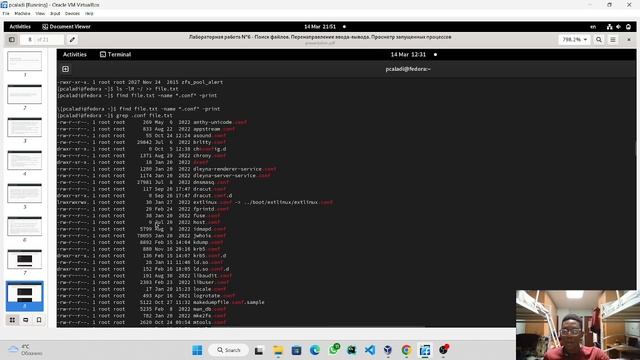Open WhatsApp from the taskbar

(333, 350)
